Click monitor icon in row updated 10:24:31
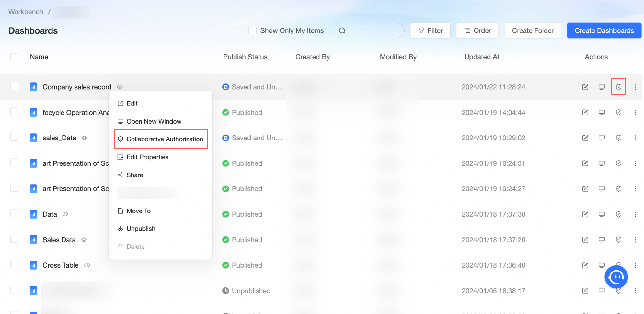644x314 pixels. click(602, 163)
